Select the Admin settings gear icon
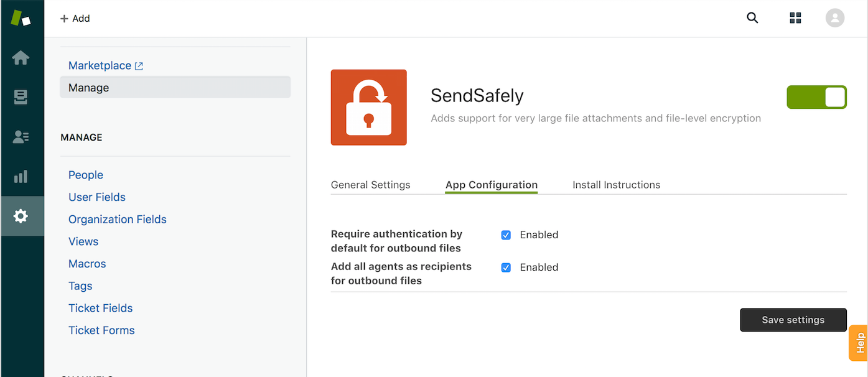The width and height of the screenshot is (868, 377). tap(21, 216)
